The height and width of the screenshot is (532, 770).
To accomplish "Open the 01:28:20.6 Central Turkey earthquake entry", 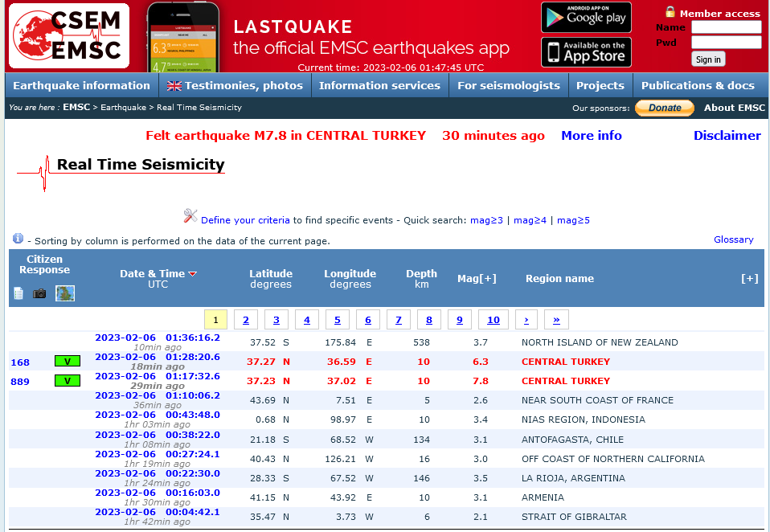I will pyautogui.click(x=158, y=357).
